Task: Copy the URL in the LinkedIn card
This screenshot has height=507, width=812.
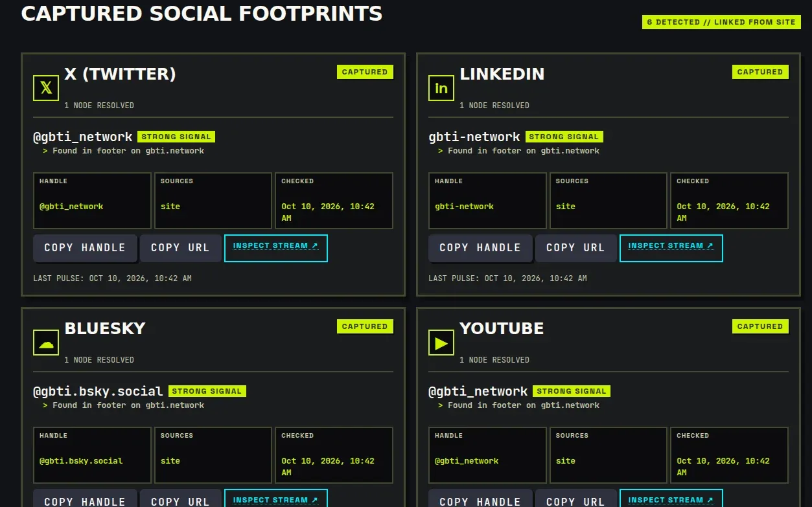Action: (575, 248)
